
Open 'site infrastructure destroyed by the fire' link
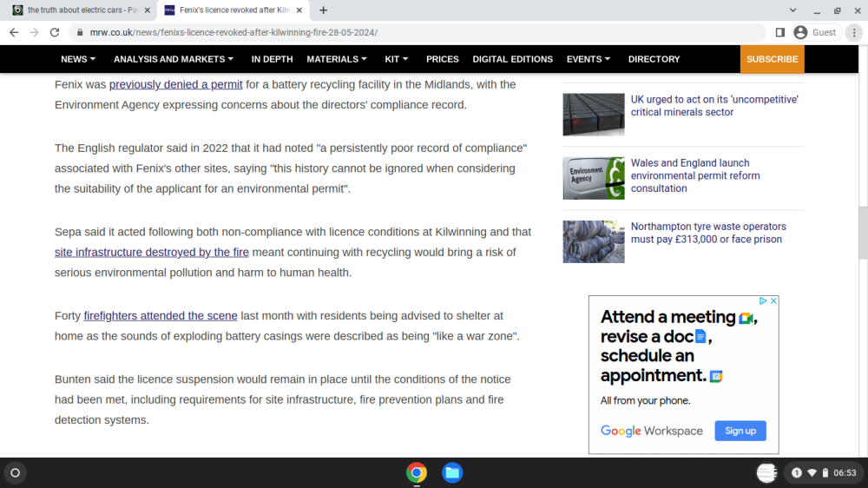coord(152,253)
